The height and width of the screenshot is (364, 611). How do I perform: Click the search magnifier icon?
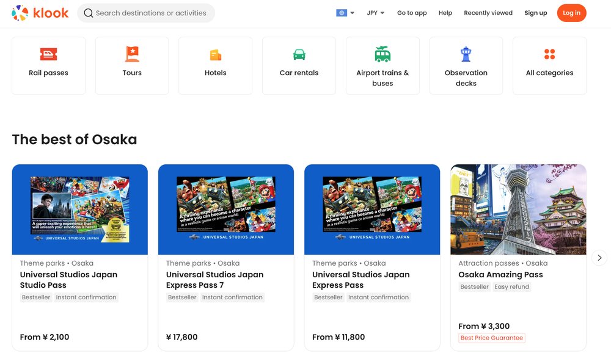pos(88,12)
